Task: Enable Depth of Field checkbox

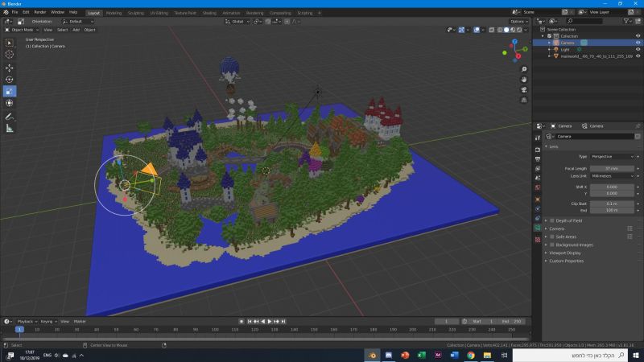Action: pyautogui.click(x=552, y=220)
